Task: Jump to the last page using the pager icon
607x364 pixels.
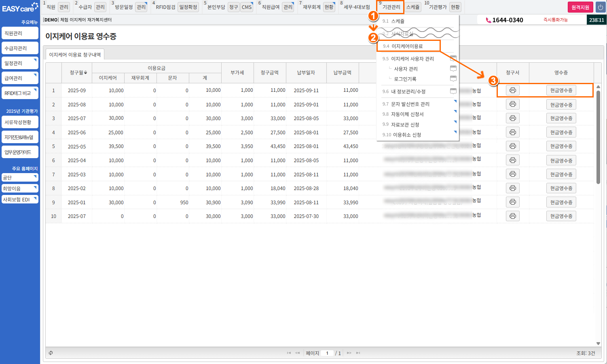Action: click(x=358, y=353)
